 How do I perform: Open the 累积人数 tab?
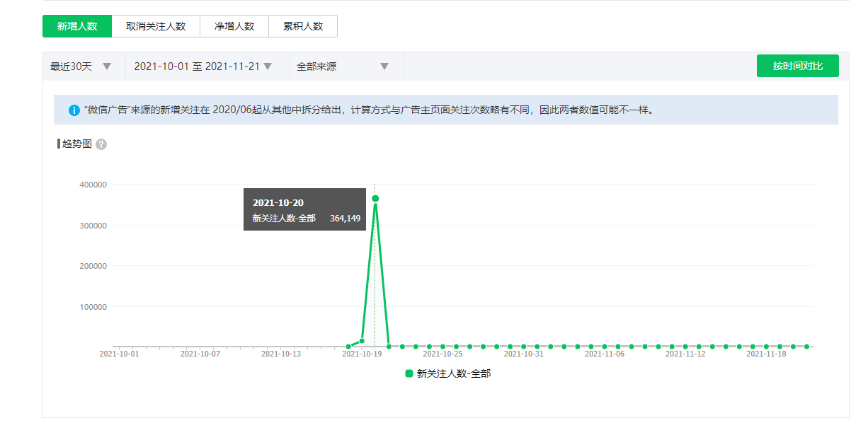coord(303,26)
